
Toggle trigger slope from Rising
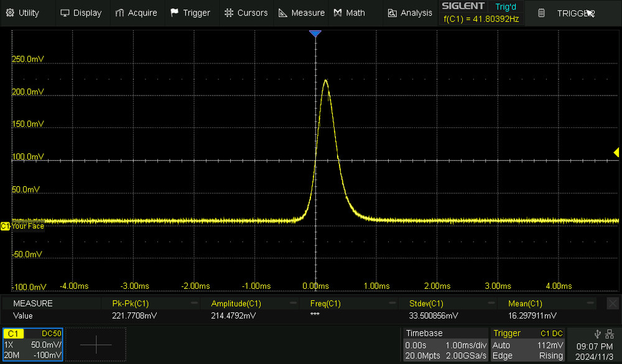pyautogui.click(x=550, y=355)
